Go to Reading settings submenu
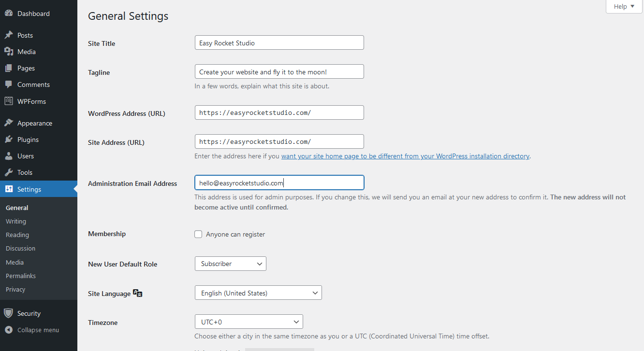 tap(17, 235)
